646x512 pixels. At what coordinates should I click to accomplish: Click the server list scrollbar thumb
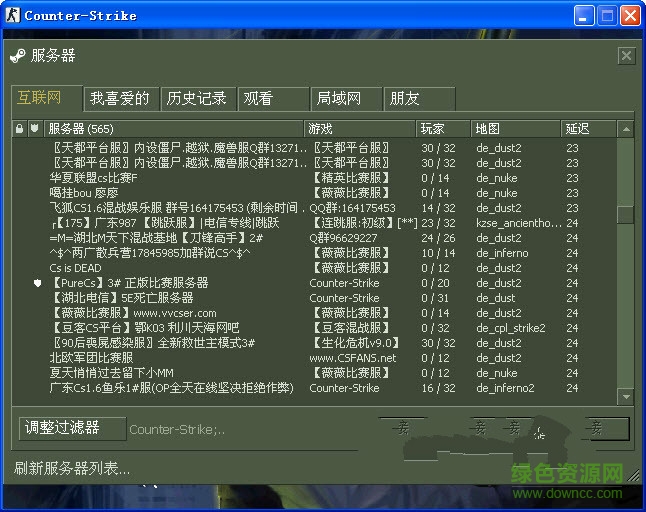pyautogui.click(x=626, y=215)
